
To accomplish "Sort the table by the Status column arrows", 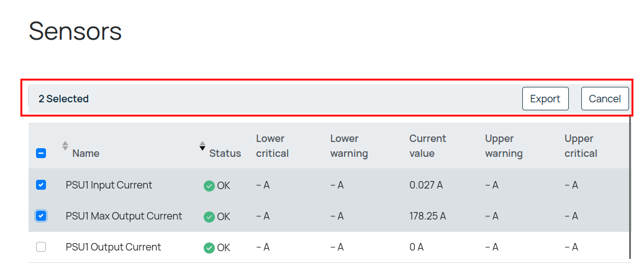I will (202, 146).
